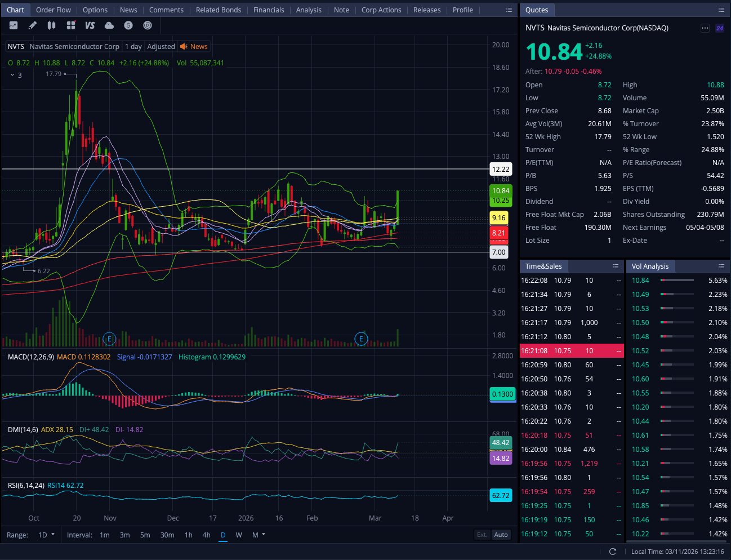Expand the M interval dropdown
Image resolution: width=731 pixels, height=560 pixels.
pyautogui.click(x=258, y=535)
